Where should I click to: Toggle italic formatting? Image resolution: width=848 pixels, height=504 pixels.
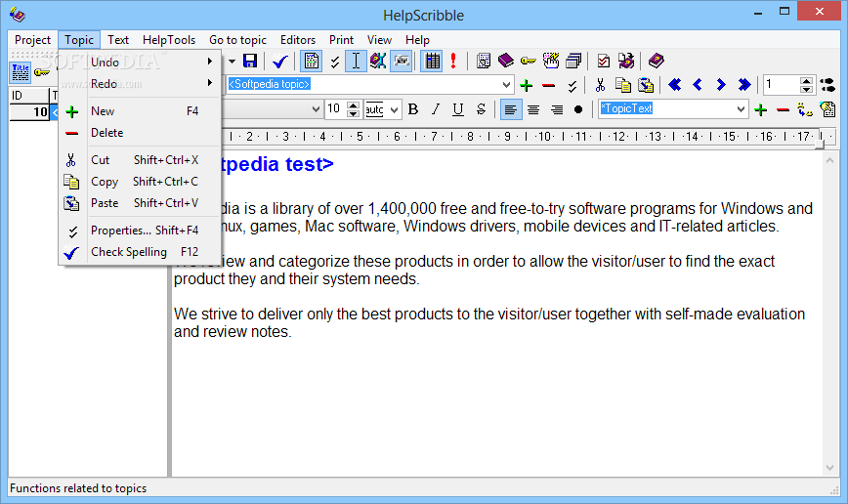[x=436, y=109]
